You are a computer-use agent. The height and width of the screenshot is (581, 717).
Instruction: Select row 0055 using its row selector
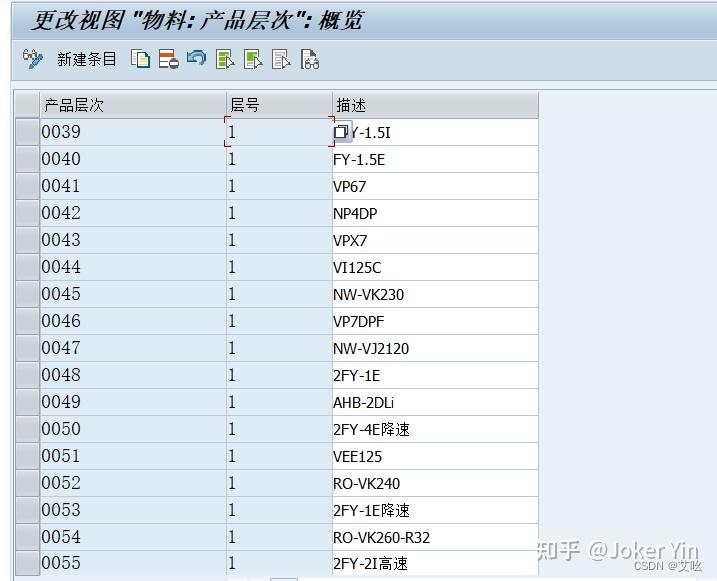pos(27,563)
